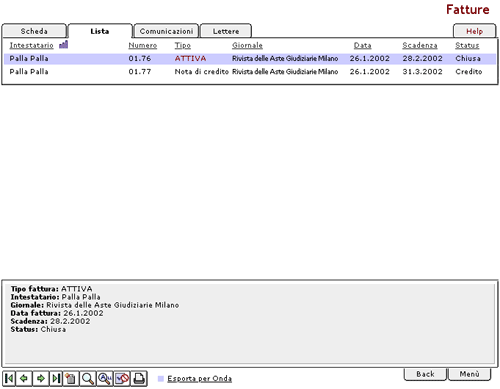Image resolution: width=500 pixels, height=389 pixels.
Task: Select the Lista tab
Action: pyautogui.click(x=100, y=31)
